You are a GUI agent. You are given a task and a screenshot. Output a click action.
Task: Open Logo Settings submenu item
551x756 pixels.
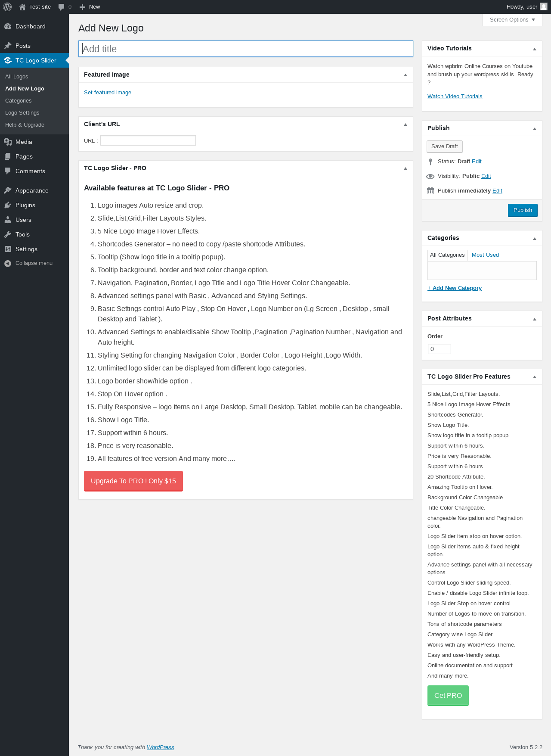(x=22, y=113)
